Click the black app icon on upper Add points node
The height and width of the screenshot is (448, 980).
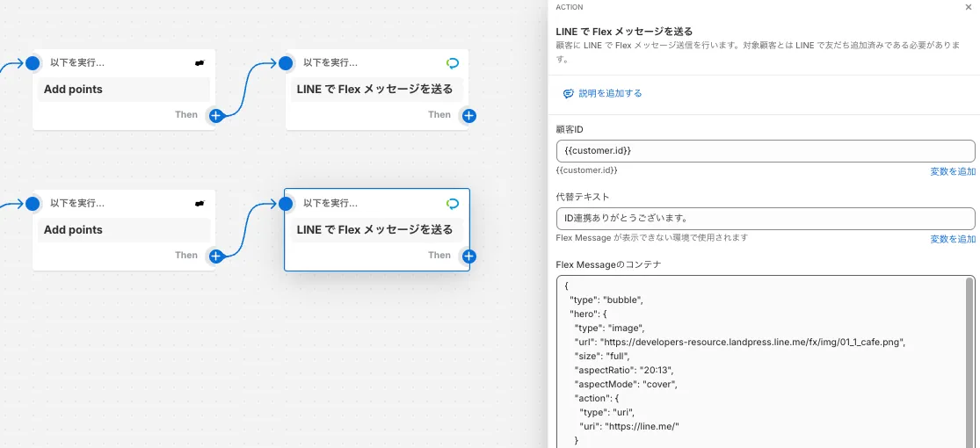pyautogui.click(x=200, y=63)
